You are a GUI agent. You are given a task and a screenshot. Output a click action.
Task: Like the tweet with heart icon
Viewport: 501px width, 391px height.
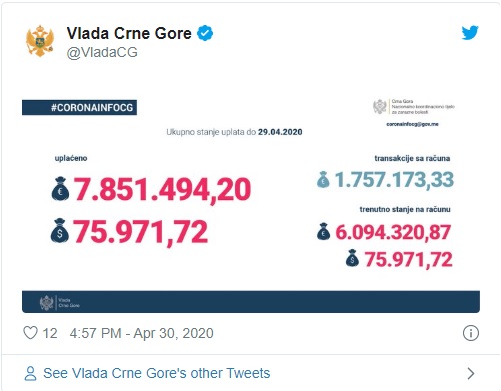tap(30, 333)
